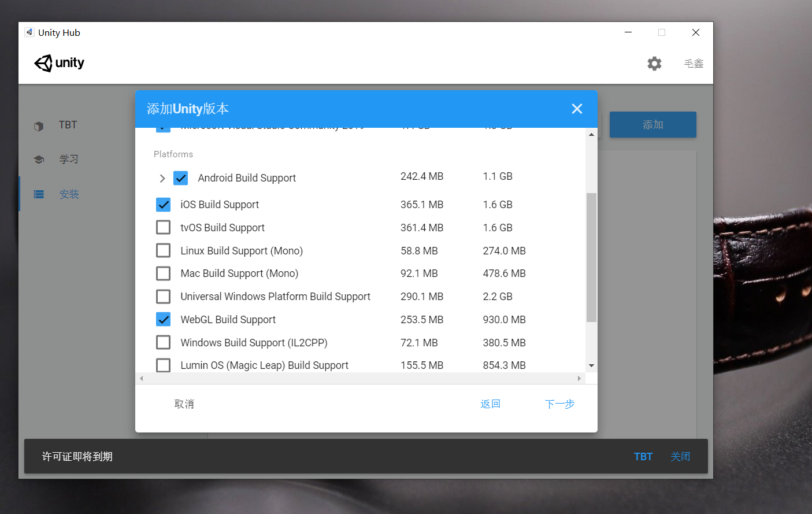The height and width of the screenshot is (514, 812).
Task: Click the Unity logo in the header
Action: click(60, 63)
